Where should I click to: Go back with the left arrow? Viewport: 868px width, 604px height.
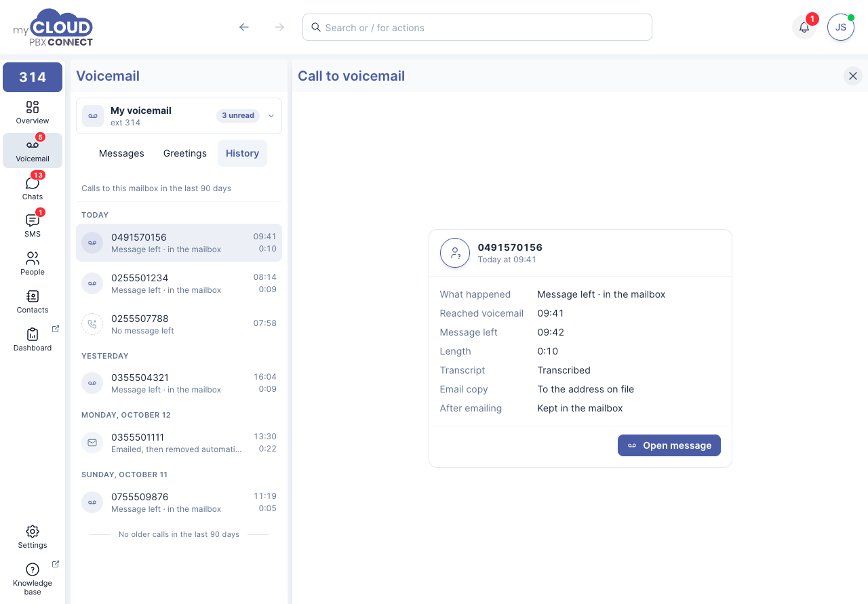click(244, 27)
